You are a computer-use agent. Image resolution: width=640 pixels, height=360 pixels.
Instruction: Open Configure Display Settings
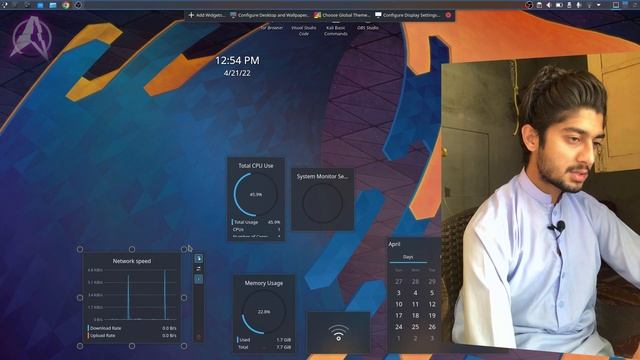[x=408, y=15]
